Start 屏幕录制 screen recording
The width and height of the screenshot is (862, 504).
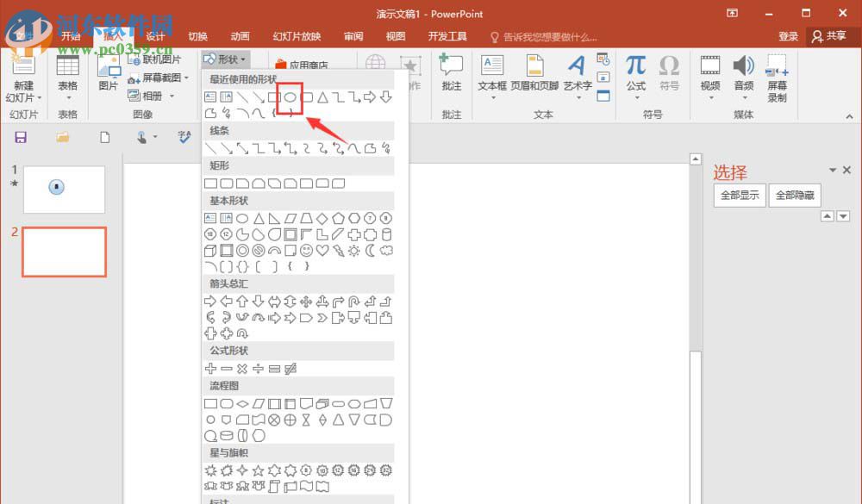(x=777, y=76)
